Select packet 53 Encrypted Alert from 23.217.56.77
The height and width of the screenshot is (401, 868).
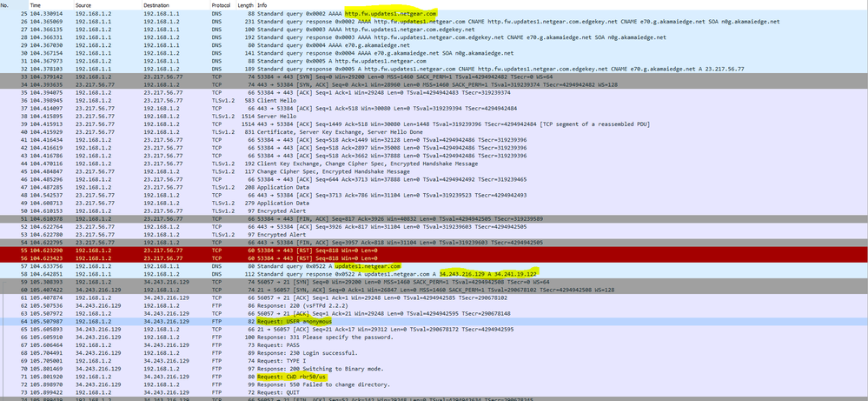click(x=434, y=234)
